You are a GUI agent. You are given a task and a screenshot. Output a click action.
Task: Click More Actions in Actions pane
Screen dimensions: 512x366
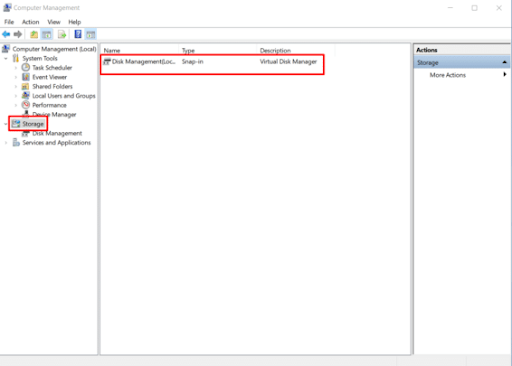(448, 75)
